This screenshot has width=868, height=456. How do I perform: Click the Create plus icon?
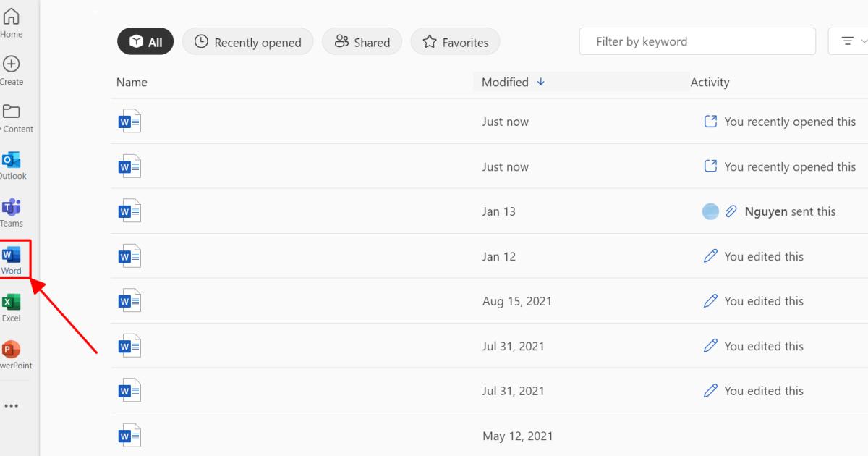pos(12,64)
